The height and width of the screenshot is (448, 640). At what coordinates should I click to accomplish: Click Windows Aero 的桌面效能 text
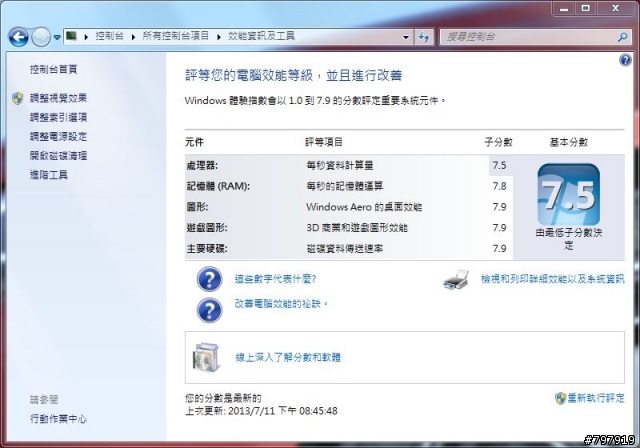364,207
